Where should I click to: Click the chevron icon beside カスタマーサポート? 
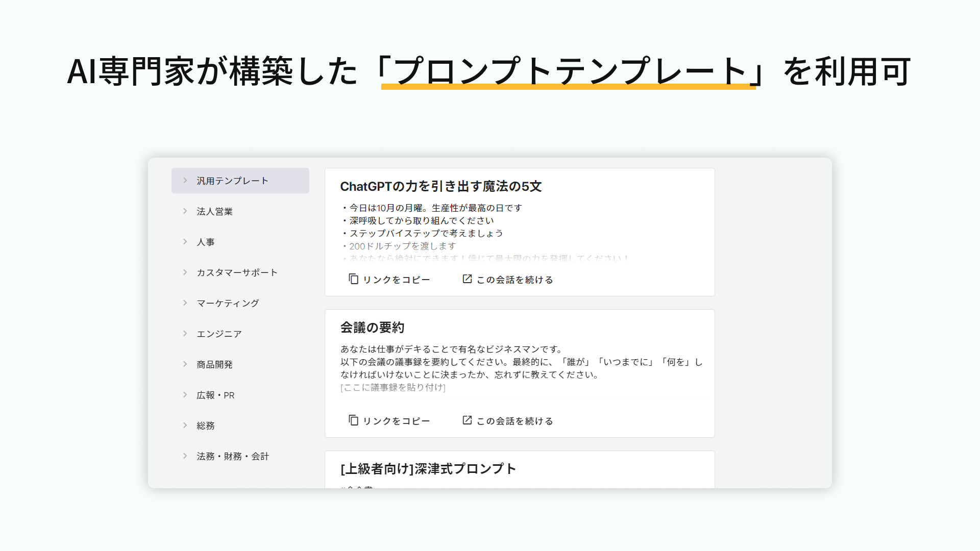[x=185, y=272]
